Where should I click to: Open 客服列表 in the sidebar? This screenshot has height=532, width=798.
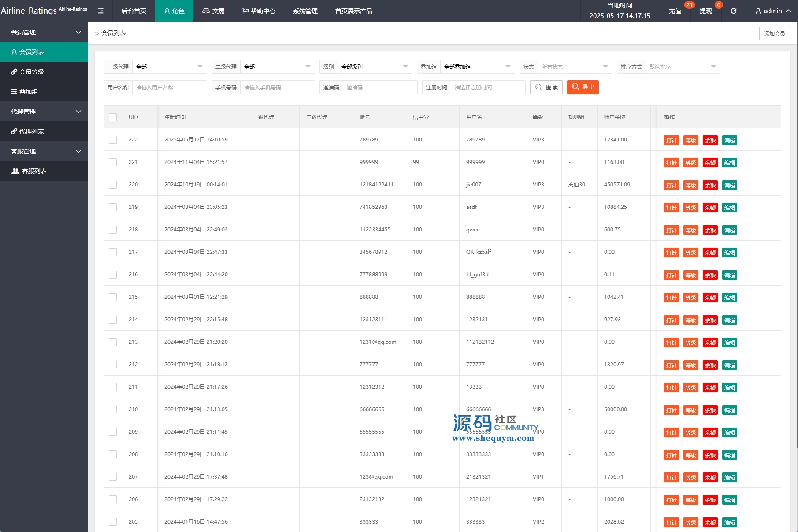pos(34,171)
